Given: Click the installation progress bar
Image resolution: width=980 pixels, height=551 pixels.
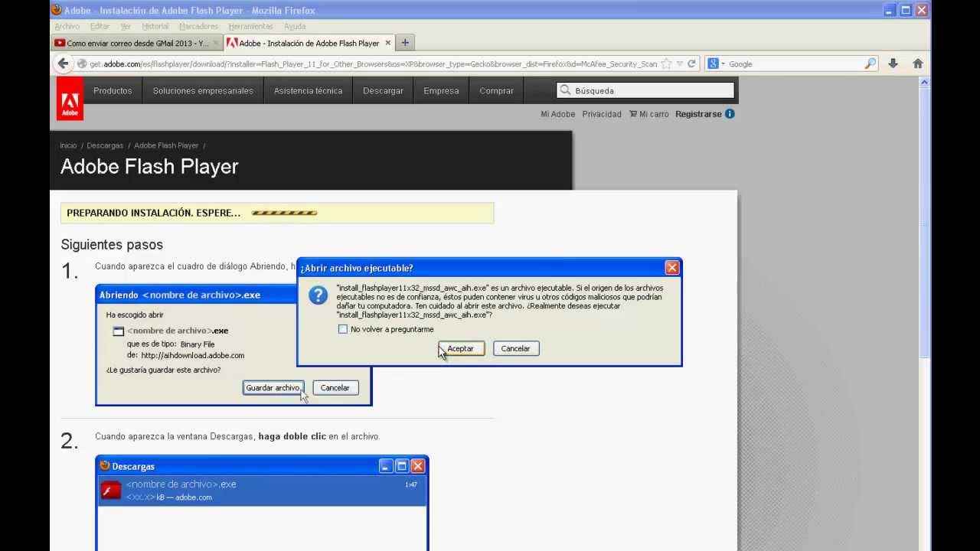Looking at the screenshot, I should tap(284, 213).
